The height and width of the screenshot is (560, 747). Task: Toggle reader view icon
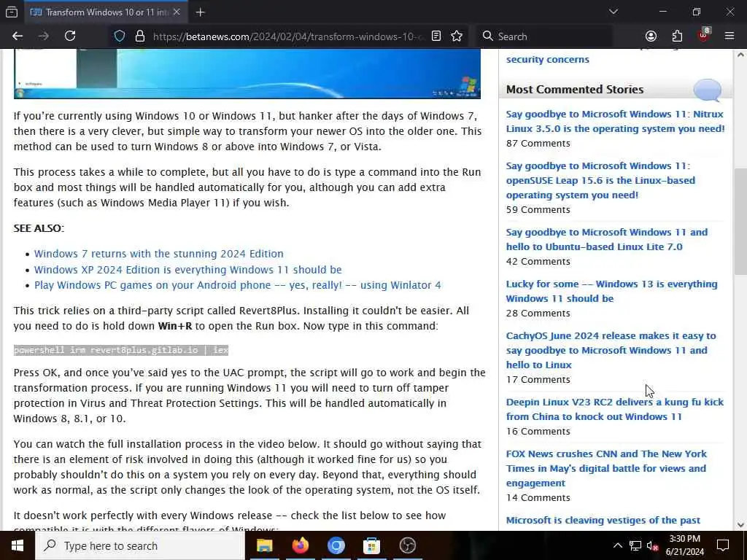point(436,36)
